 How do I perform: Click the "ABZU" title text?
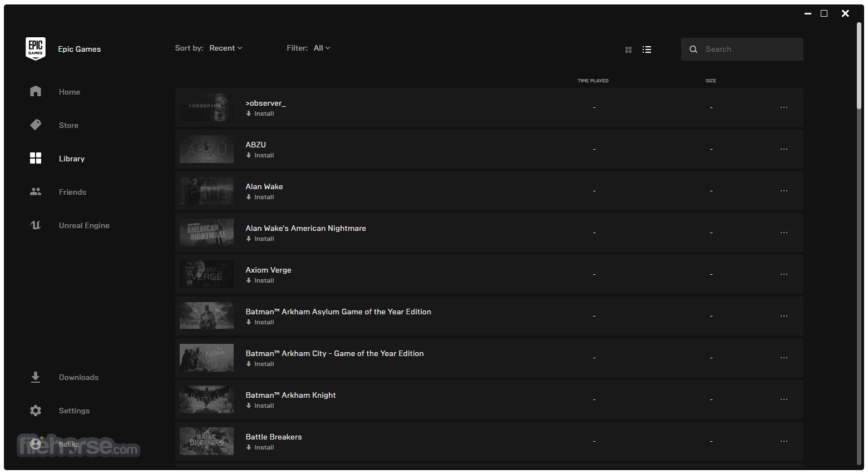(256, 145)
